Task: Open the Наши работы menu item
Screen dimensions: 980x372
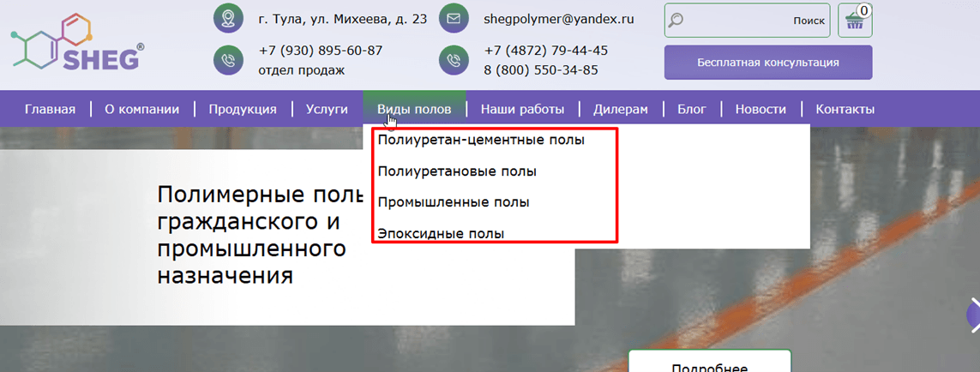Action: 522,110
